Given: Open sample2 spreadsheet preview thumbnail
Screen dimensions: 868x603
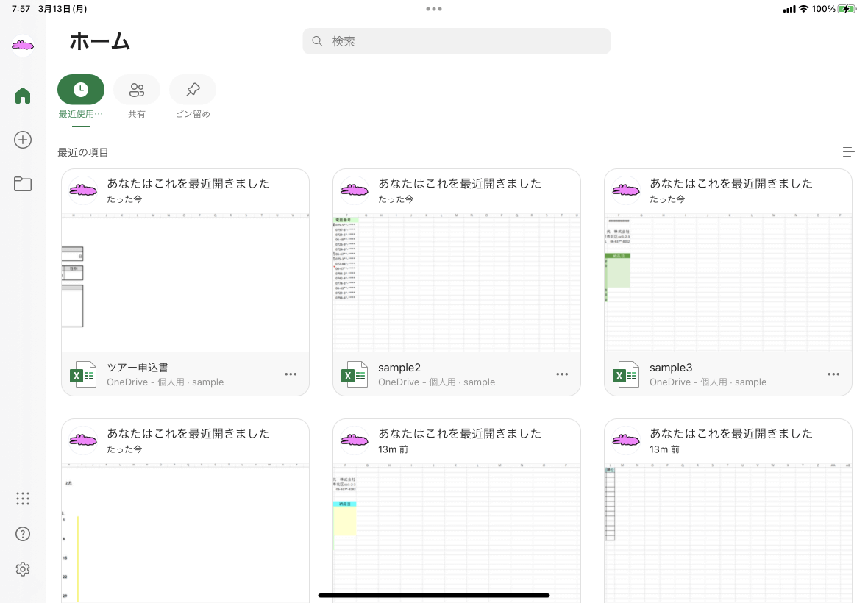Looking at the screenshot, I should point(457,282).
